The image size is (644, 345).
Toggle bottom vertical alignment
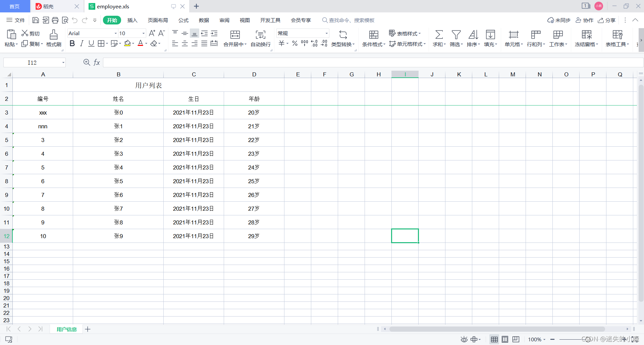pyautogui.click(x=195, y=33)
